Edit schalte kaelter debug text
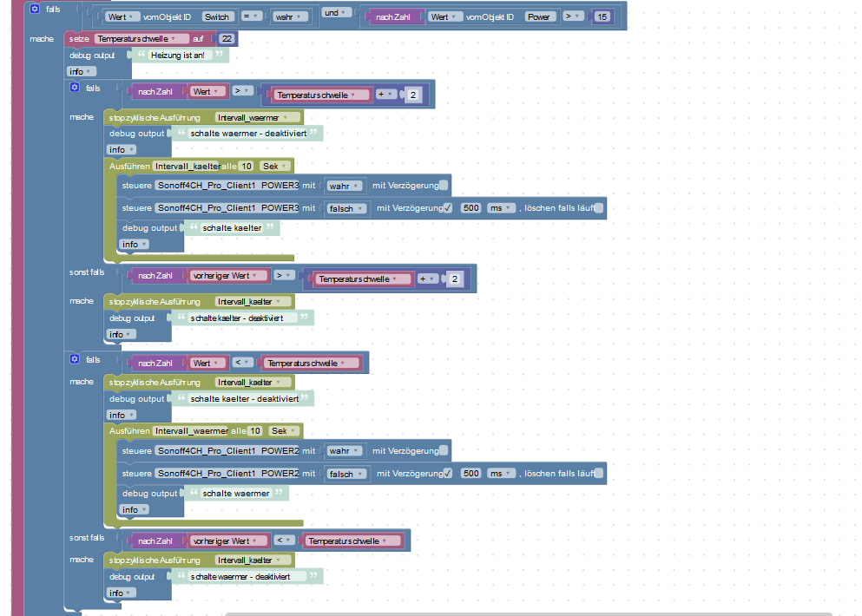The image size is (862, 616). click(232, 227)
